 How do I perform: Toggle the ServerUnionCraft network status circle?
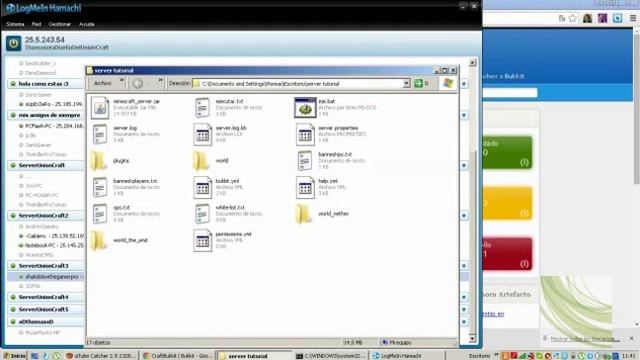(x=13, y=165)
